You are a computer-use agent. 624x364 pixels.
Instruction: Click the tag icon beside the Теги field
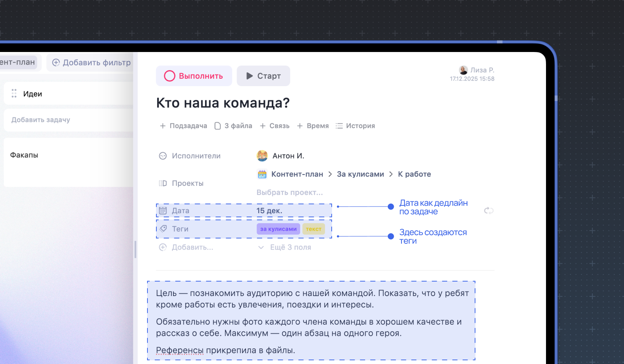click(x=163, y=228)
